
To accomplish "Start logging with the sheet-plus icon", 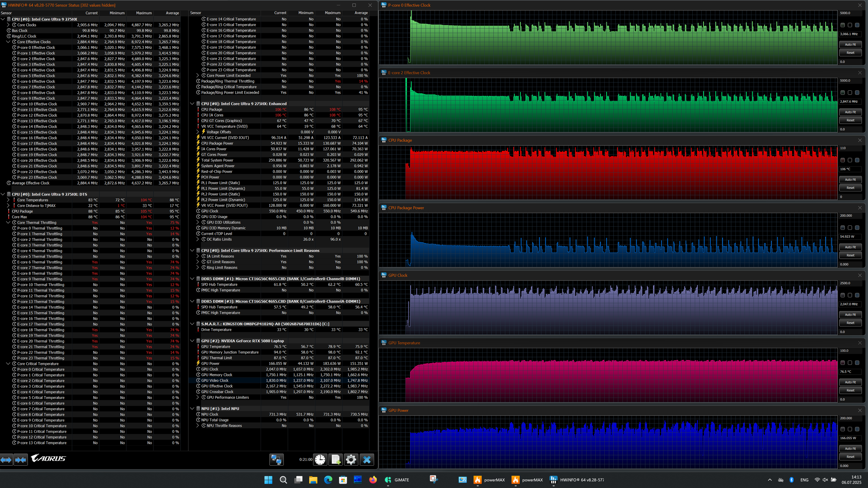I will (x=336, y=459).
